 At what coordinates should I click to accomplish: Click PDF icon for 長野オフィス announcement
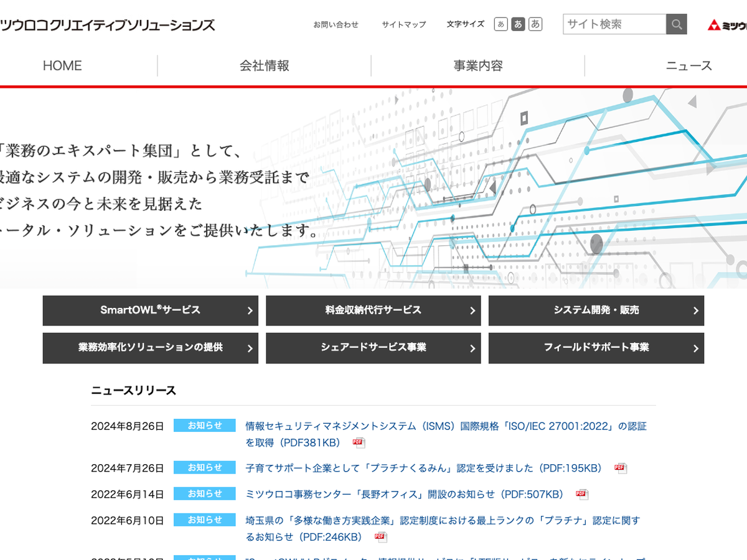click(x=582, y=495)
